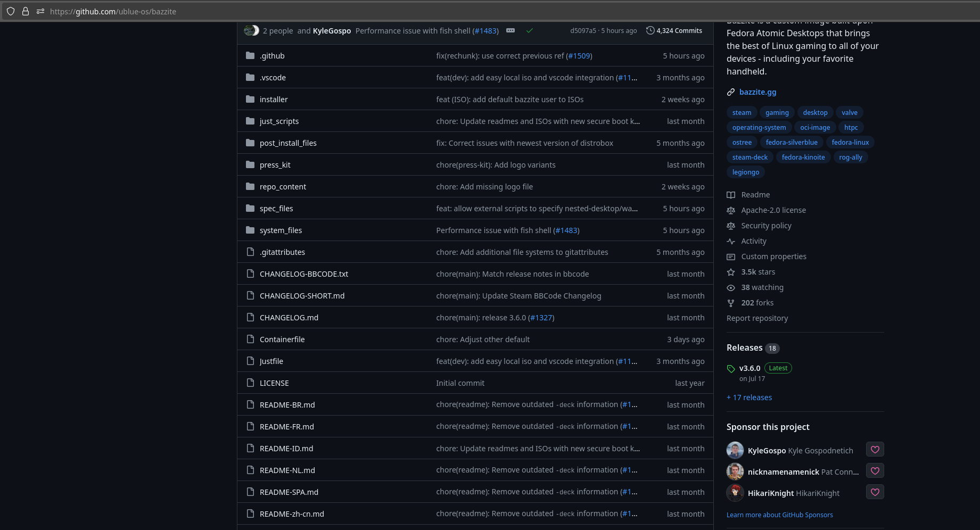Open the #1327 release pull request link
The height and width of the screenshot is (530, 980).
click(541, 318)
